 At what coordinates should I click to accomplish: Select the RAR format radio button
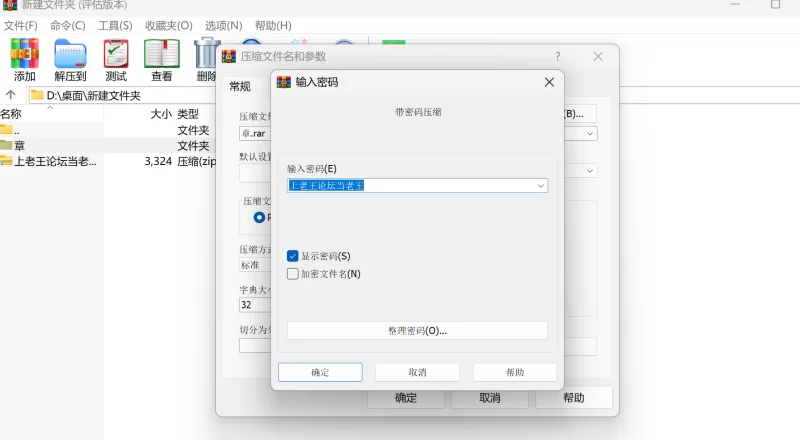259,217
